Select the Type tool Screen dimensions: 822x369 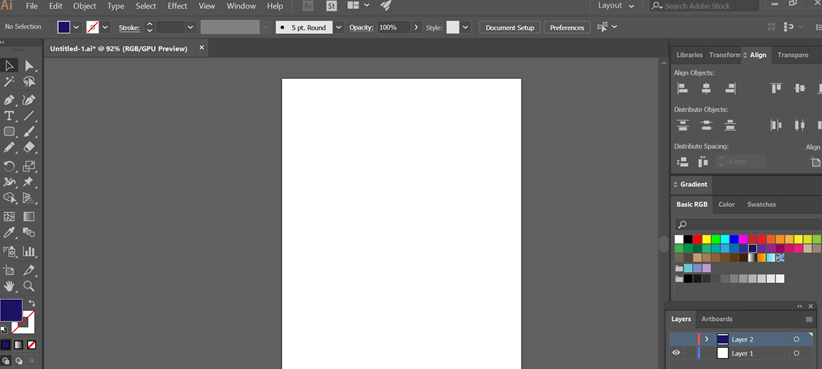click(x=9, y=116)
